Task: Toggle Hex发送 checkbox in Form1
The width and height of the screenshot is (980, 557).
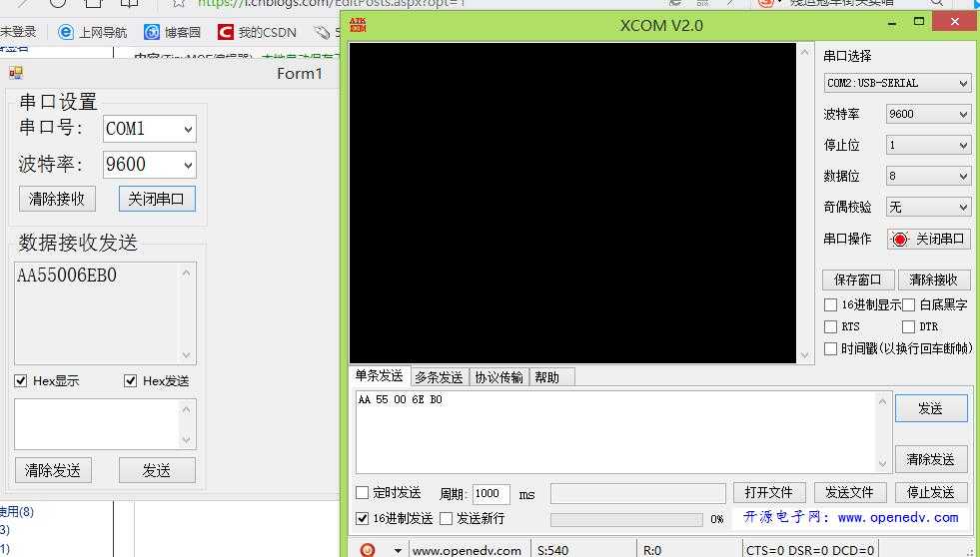Action: [x=130, y=381]
